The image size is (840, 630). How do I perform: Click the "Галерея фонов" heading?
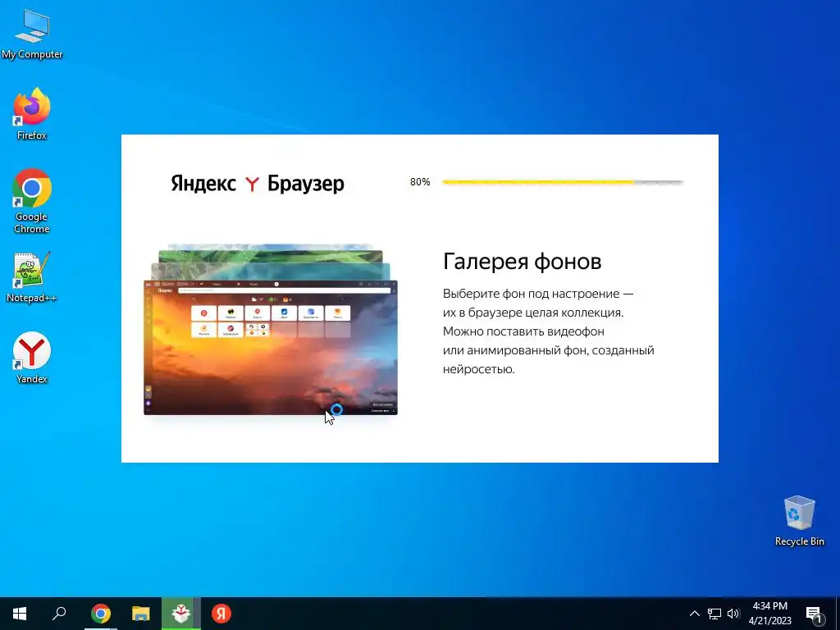(522, 262)
